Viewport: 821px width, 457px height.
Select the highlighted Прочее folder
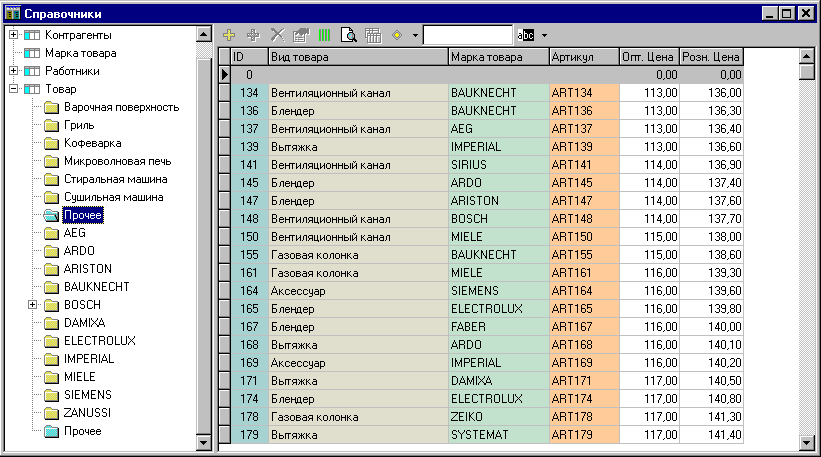(x=83, y=215)
